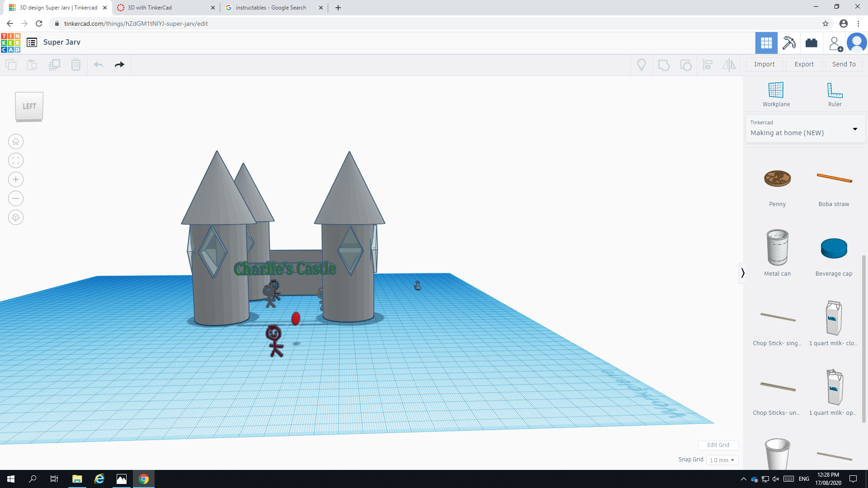Go back in browser history
Viewport: 868px width, 488px height.
10,23
